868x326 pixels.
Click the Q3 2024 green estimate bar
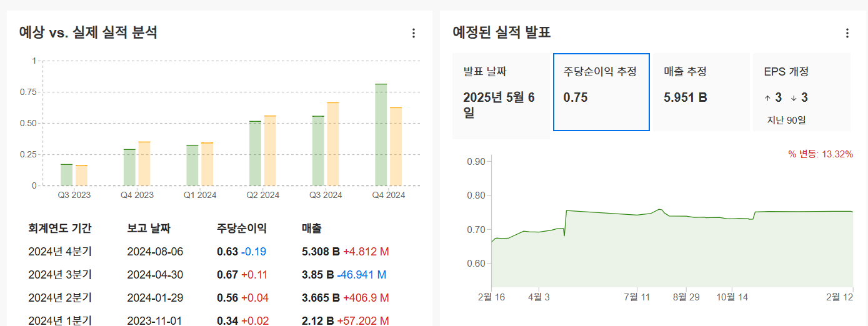tap(318, 151)
